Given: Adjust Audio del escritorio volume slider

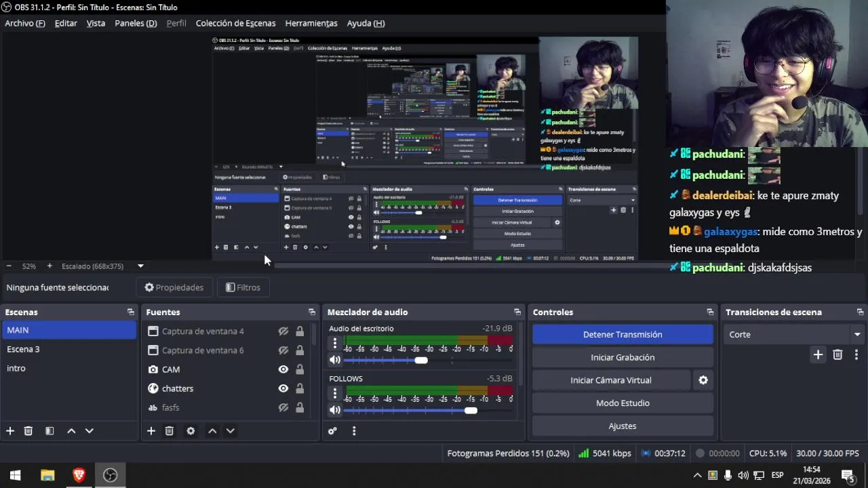Looking at the screenshot, I should 421,361.
